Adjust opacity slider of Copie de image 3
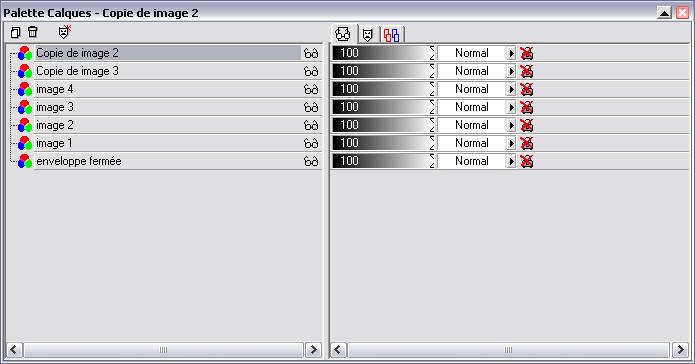This screenshot has width=695, height=364. pyautogui.click(x=384, y=71)
